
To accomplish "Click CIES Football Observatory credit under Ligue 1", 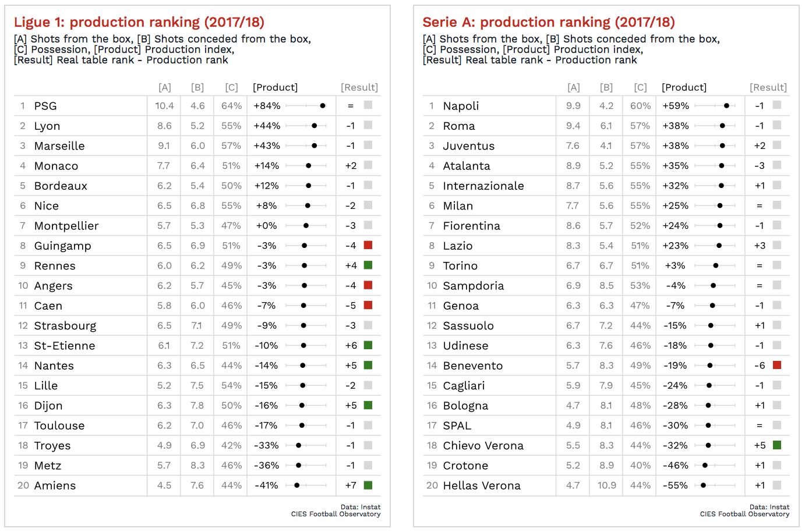I will click(336, 514).
